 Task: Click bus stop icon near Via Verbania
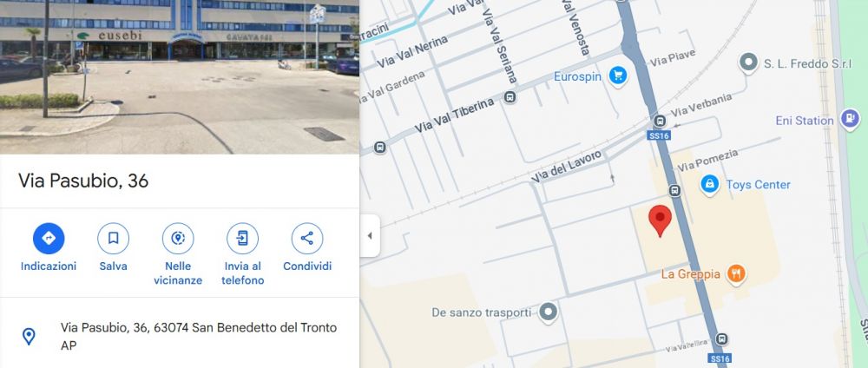[660, 121]
